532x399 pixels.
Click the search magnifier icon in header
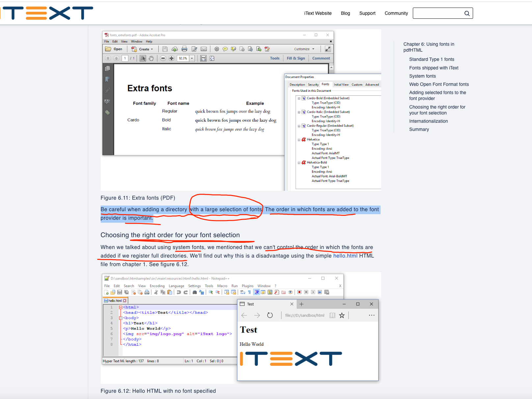point(467,13)
